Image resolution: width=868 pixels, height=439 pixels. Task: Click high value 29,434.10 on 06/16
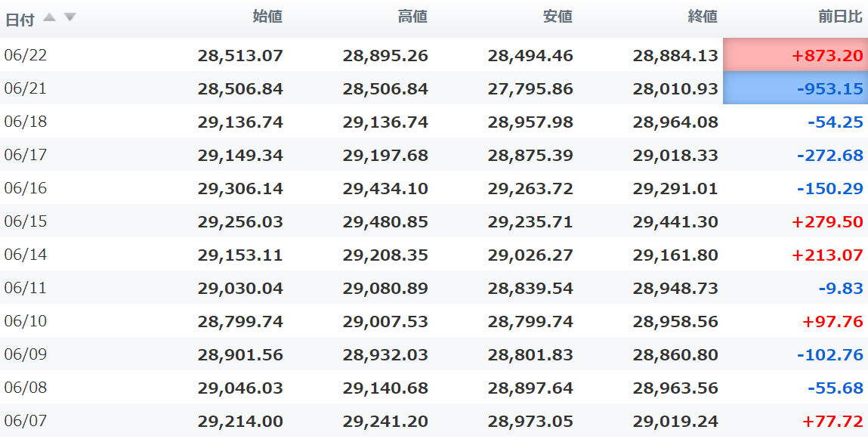[385, 188]
